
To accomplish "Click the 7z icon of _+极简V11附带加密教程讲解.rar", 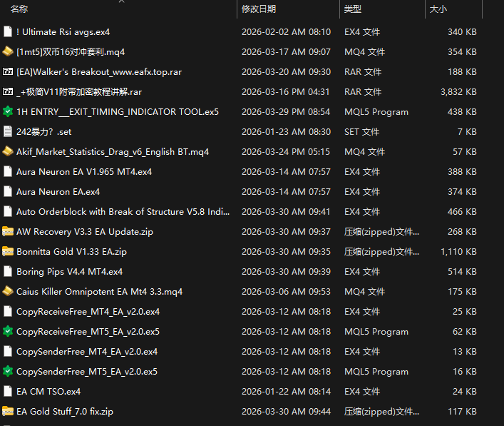I will (8, 91).
